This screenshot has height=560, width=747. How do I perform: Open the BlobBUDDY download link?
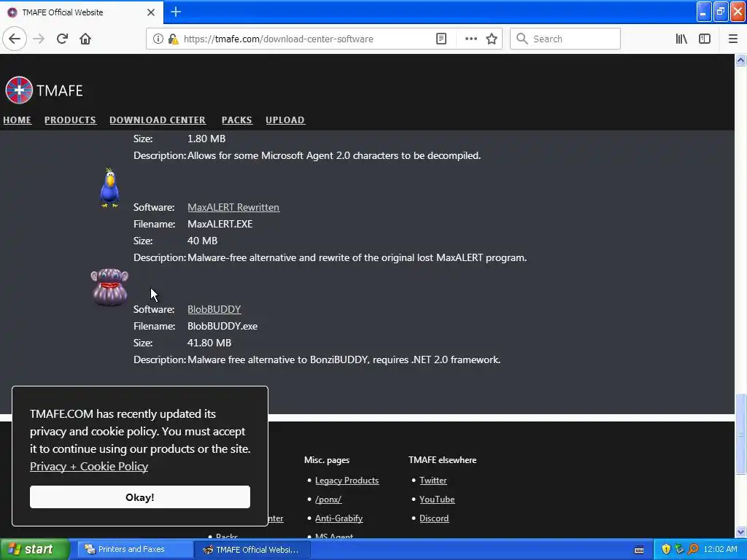tap(214, 309)
